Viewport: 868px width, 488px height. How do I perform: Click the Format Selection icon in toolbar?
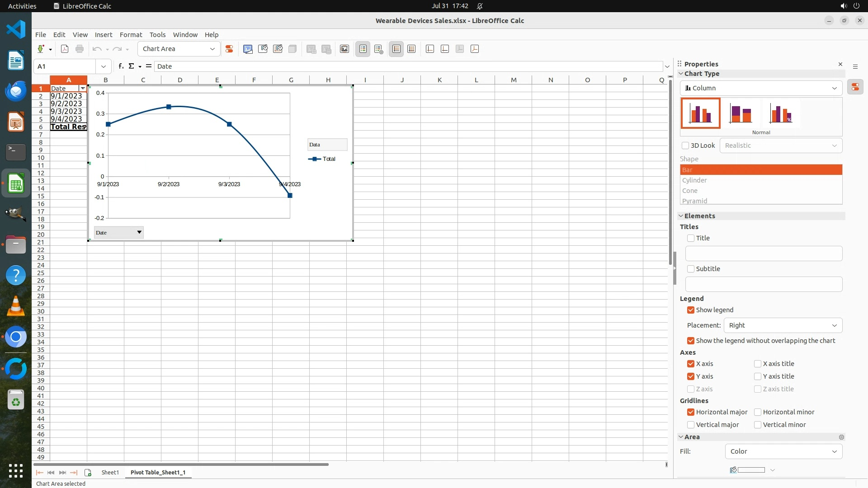(229, 49)
